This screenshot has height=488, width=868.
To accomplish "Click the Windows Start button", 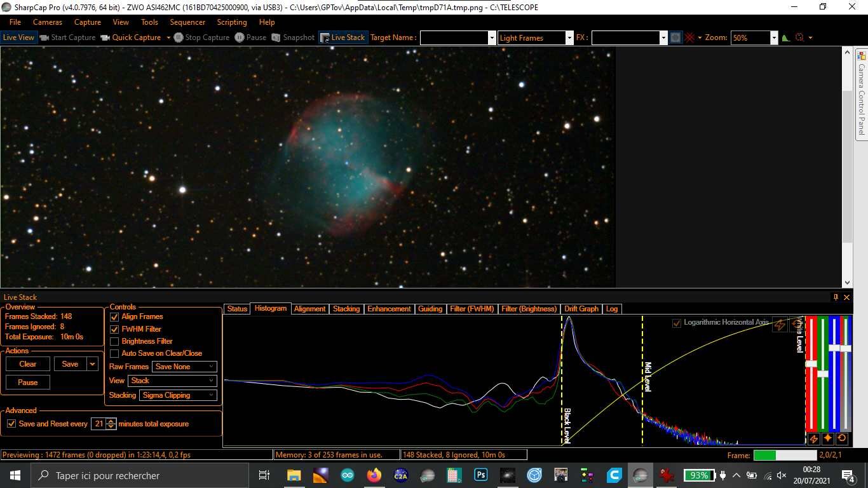I will point(15,475).
